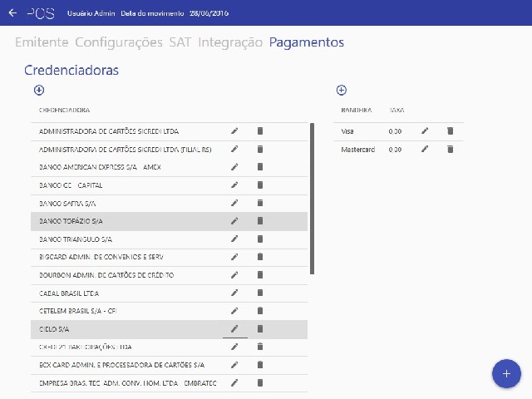Viewport: 532px width, 399px height.
Task: Delete BANCO TRIANGULO S/A entry
Action: click(x=260, y=239)
